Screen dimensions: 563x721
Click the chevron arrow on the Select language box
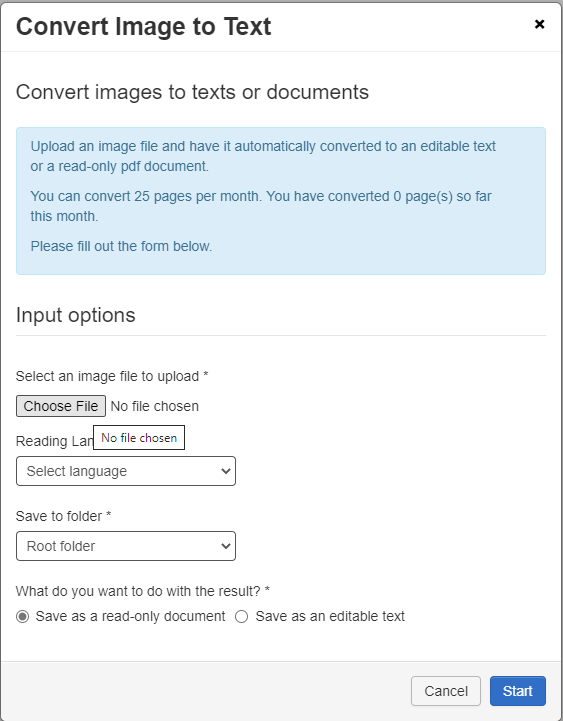pyautogui.click(x=225, y=471)
